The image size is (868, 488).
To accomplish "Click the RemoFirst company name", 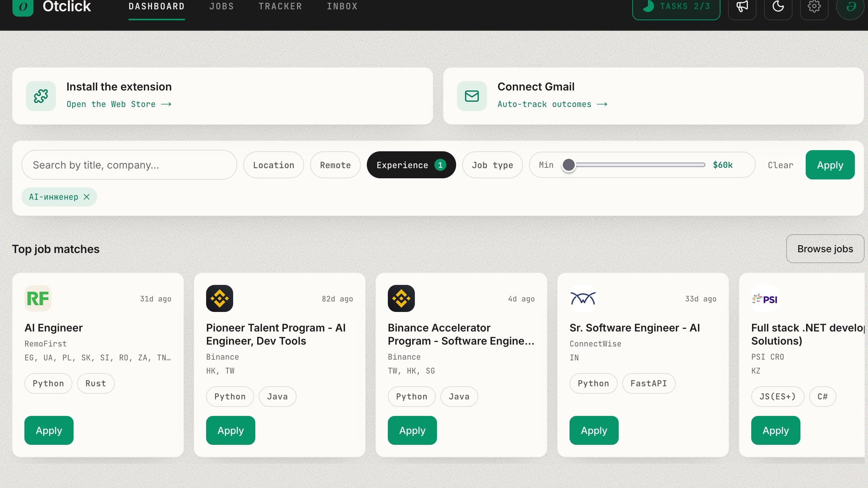I will coord(45,344).
